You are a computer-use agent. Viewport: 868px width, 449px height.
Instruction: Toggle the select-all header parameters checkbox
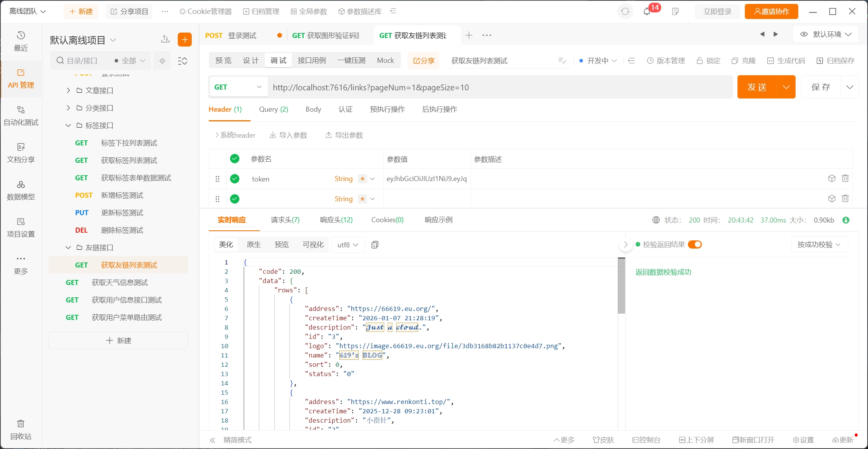click(x=234, y=159)
